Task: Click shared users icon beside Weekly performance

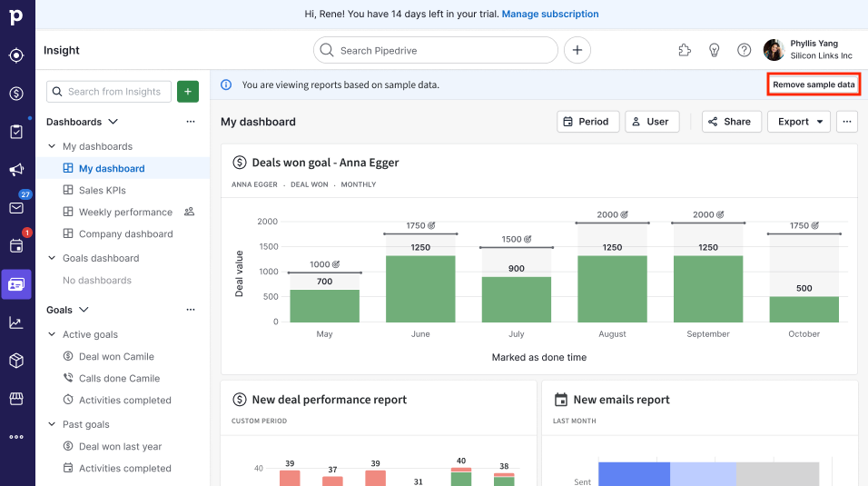Action: tap(190, 212)
